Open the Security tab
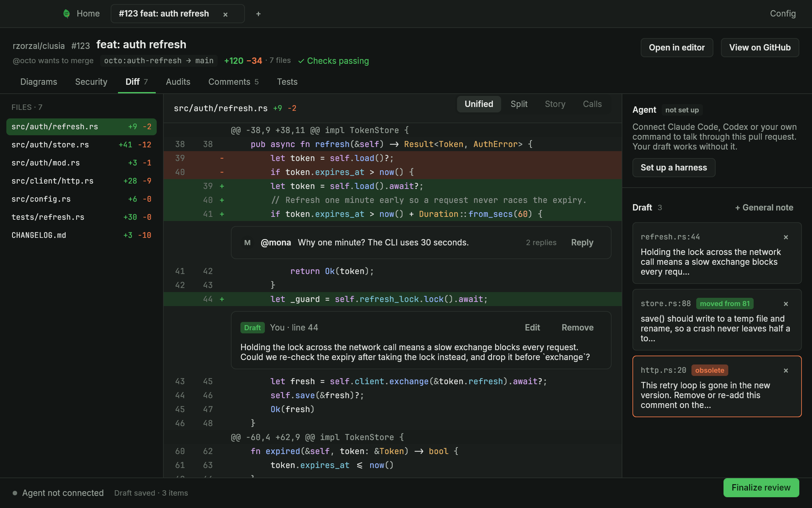 click(91, 82)
